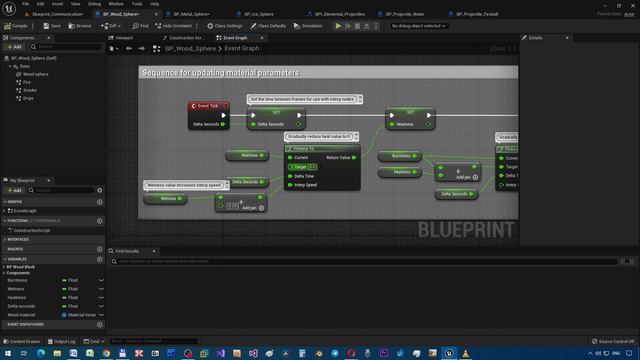Click the graph hierarchy icon beside breadcrumb
Image resolution: width=640 pixels, height=360 pixels.
[156, 49]
